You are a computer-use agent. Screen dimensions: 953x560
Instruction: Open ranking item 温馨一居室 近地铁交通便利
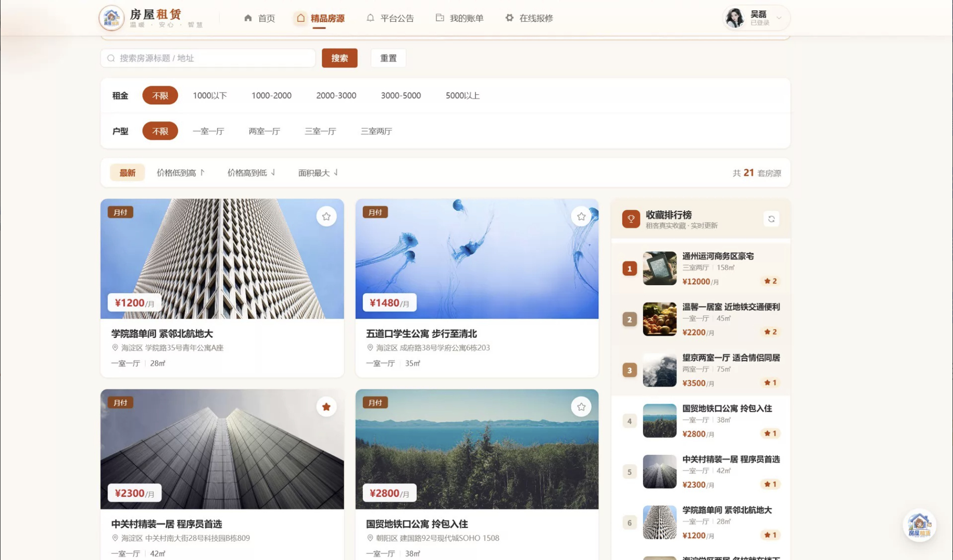(x=701, y=320)
